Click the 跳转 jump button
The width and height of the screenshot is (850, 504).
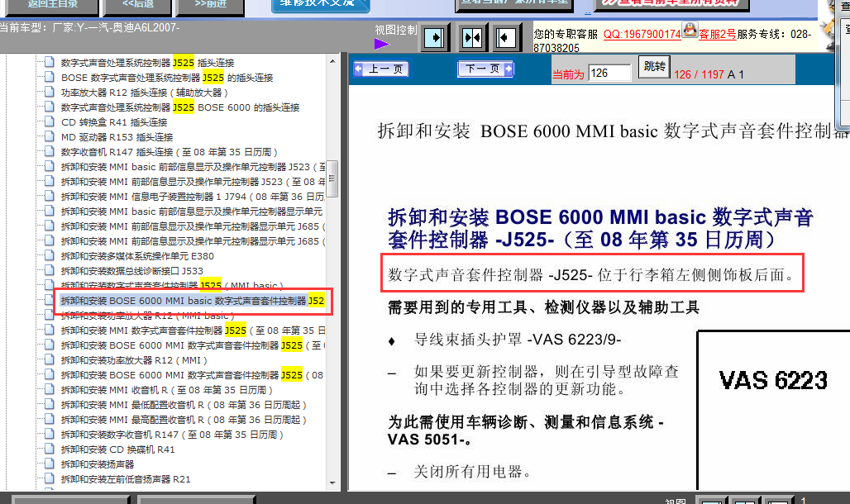coord(654,67)
